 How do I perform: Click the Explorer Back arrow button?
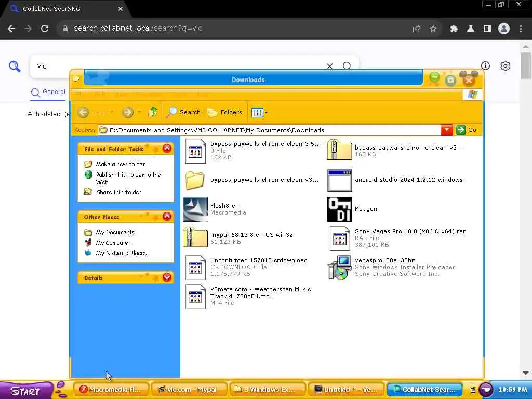click(x=83, y=112)
